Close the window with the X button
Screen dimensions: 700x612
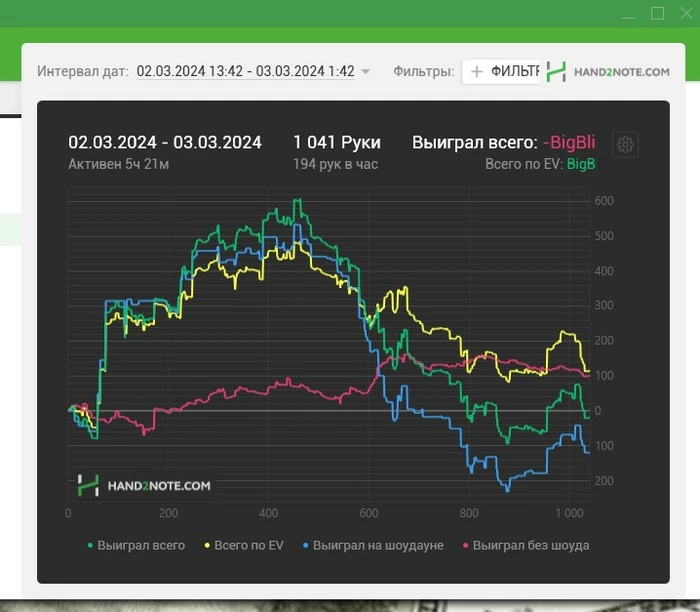click(686, 13)
